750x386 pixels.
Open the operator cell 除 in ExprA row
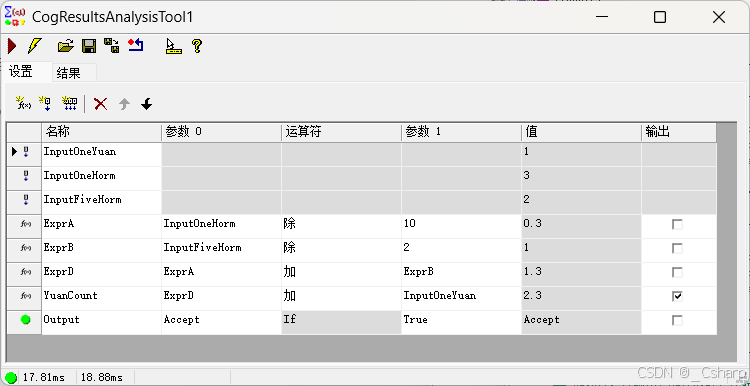coord(341,226)
